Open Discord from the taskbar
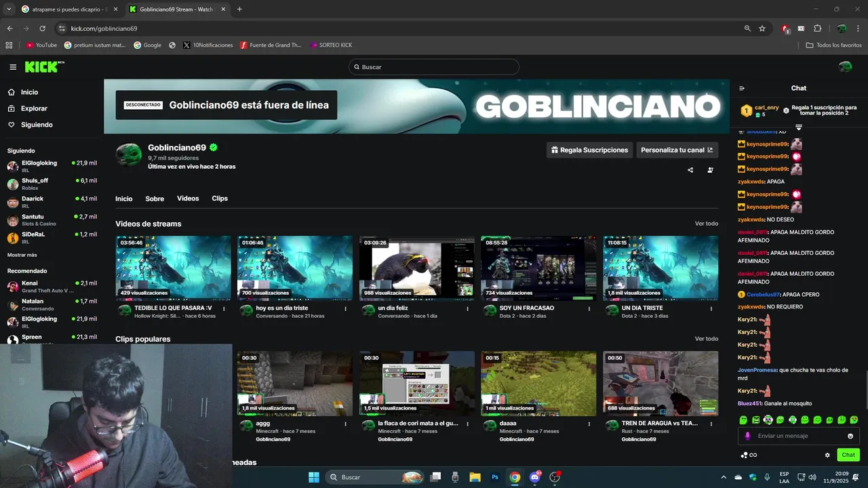The width and height of the screenshot is (868, 488). coord(535,477)
